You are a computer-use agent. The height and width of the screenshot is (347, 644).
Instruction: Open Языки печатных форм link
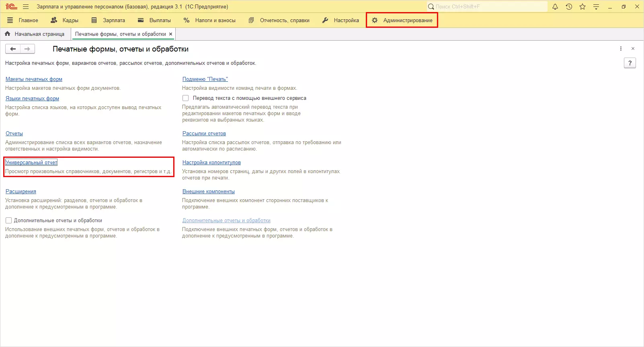tap(32, 99)
